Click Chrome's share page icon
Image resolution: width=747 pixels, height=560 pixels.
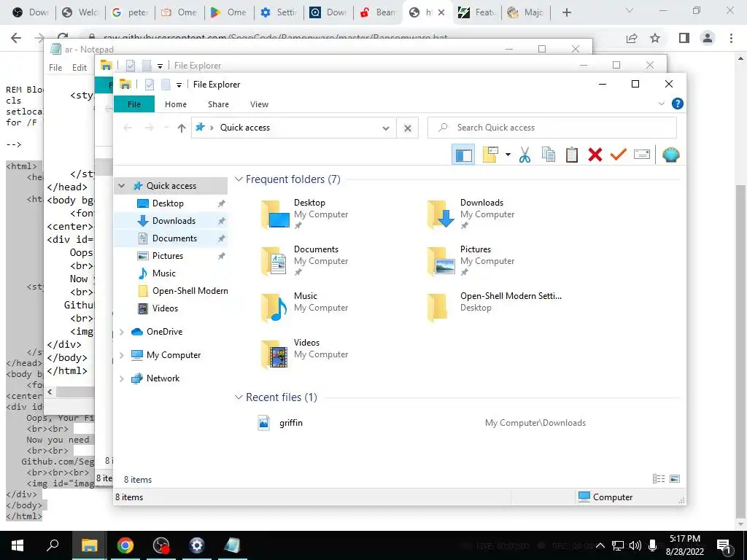(x=632, y=38)
